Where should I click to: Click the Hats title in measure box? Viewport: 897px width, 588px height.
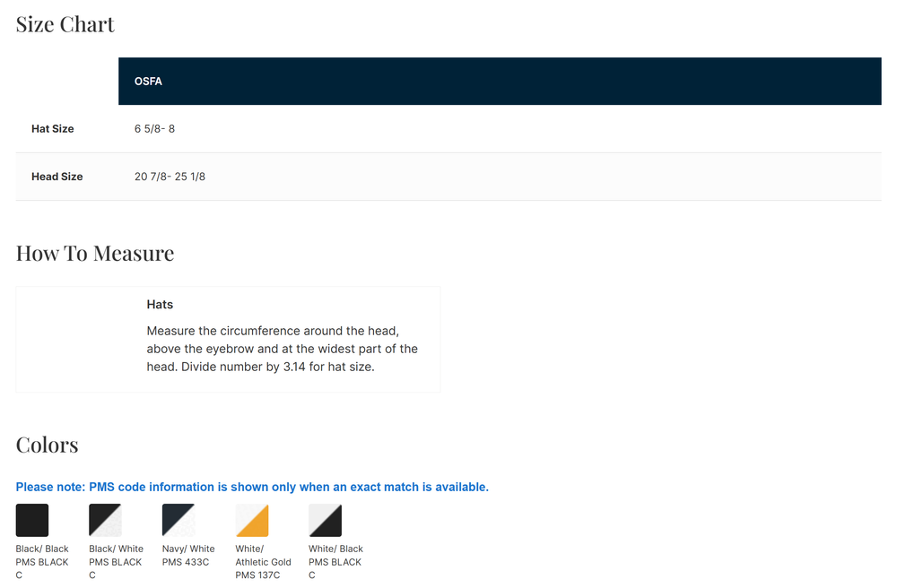tap(160, 305)
